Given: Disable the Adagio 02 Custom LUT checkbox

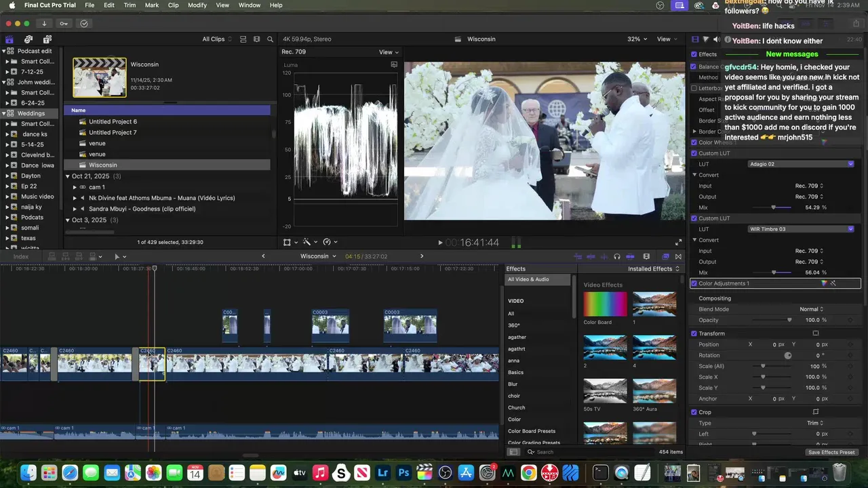Looking at the screenshot, I should coord(694,153).
